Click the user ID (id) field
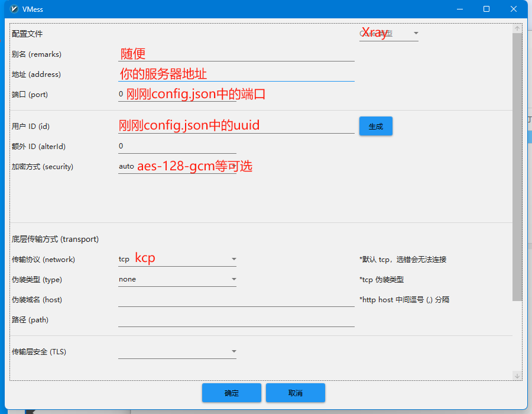This screenshot has height=414, width=532. [236, 126]
